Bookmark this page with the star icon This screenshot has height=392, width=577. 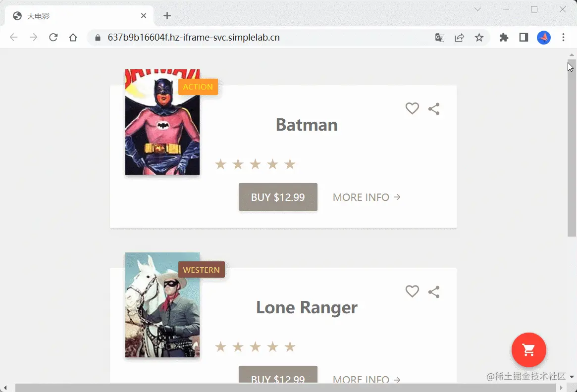[479, 38]
